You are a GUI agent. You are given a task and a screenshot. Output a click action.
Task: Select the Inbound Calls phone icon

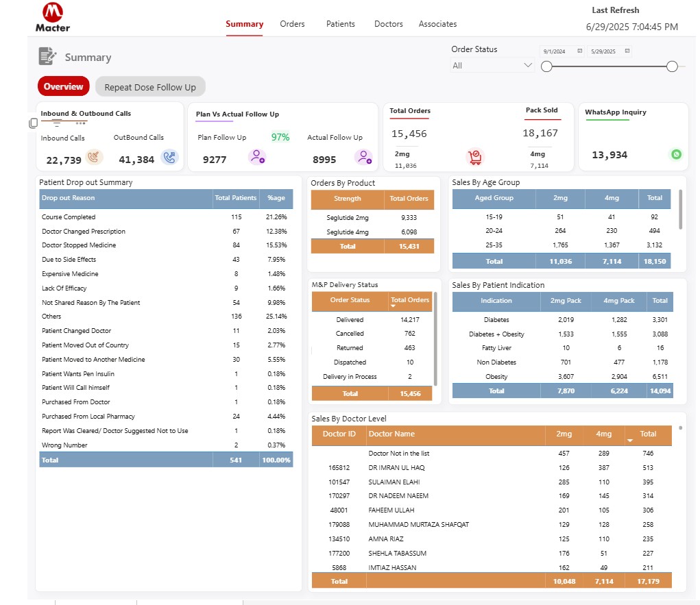point(94,157)
